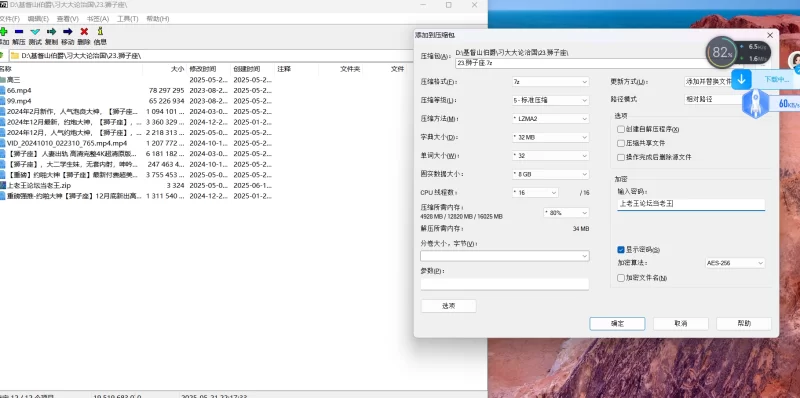
Task: Select 上老王论坛当老王.zip in the list
Action: click(x=38, y=185)
